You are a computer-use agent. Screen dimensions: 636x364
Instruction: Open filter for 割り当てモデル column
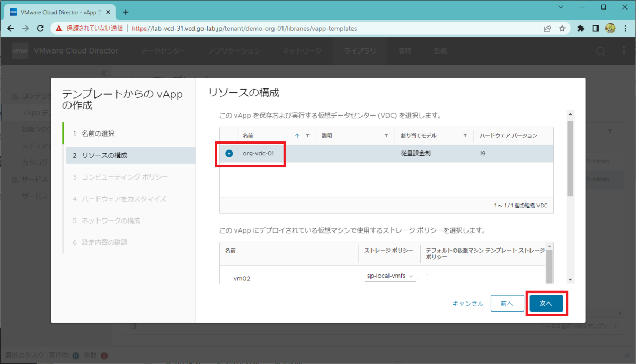click(x=465, y=136)
